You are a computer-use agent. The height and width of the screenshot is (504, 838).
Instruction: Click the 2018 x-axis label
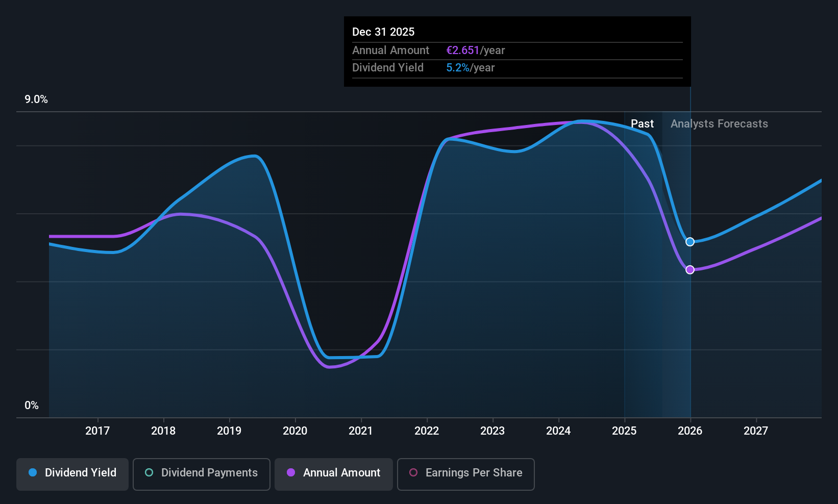(163, 431)
